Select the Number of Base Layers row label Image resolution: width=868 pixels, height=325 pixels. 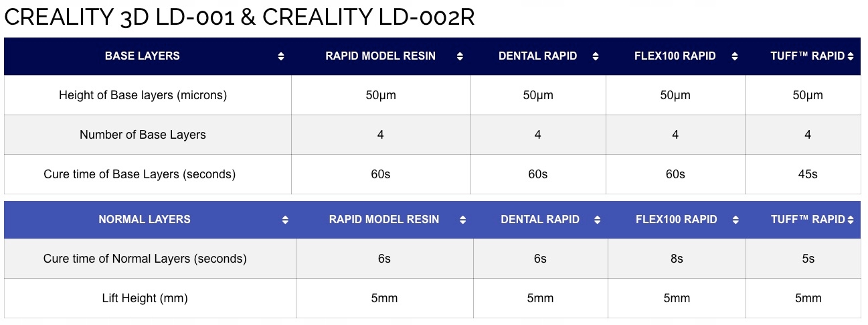coord(143,135)
